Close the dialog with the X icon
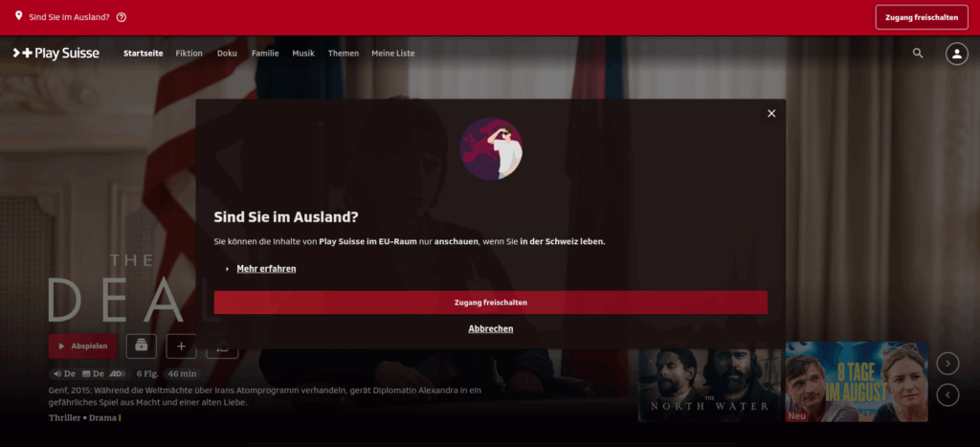 tap(771, 113)
